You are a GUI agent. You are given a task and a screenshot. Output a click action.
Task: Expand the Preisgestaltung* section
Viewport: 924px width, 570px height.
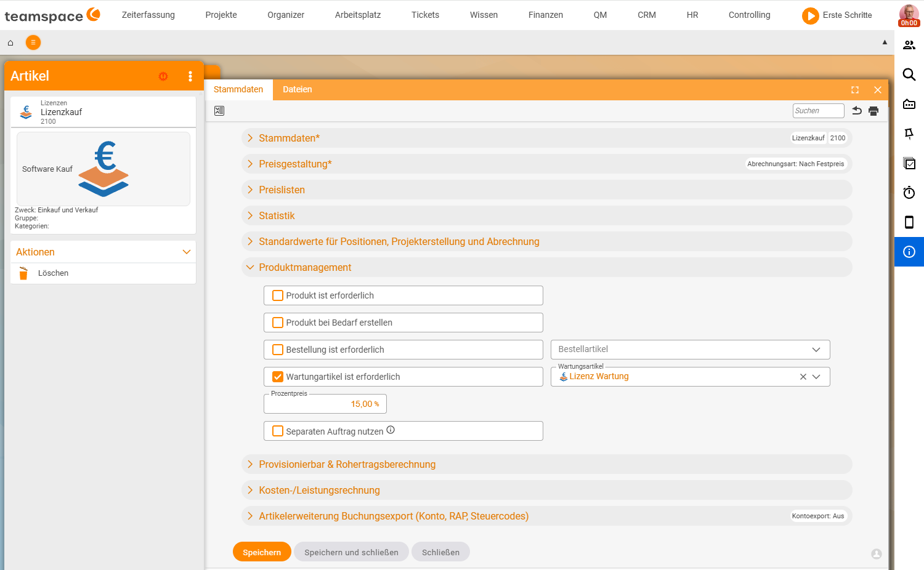(x=547, y=164)
